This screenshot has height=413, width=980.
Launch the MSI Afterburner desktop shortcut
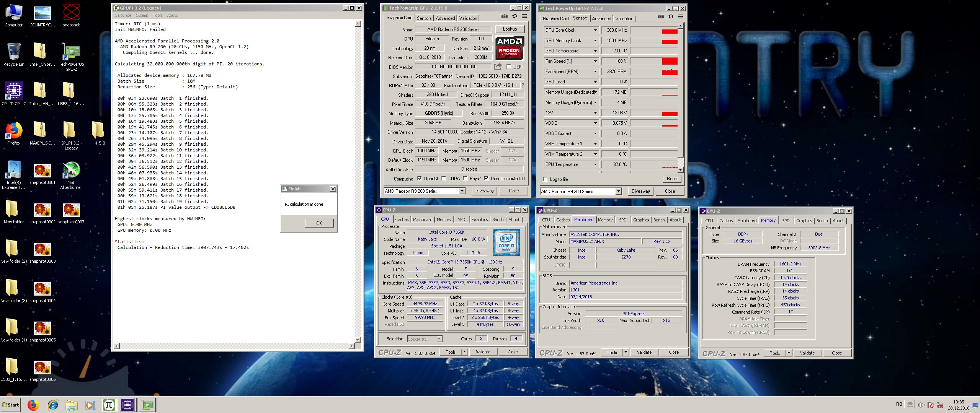[x=71, y=175]
